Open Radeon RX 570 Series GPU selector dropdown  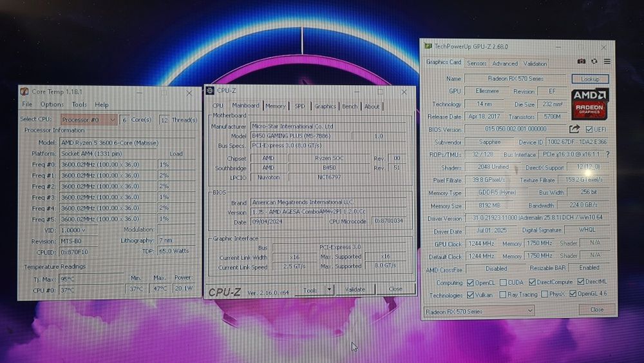click(x=479, y=311)
